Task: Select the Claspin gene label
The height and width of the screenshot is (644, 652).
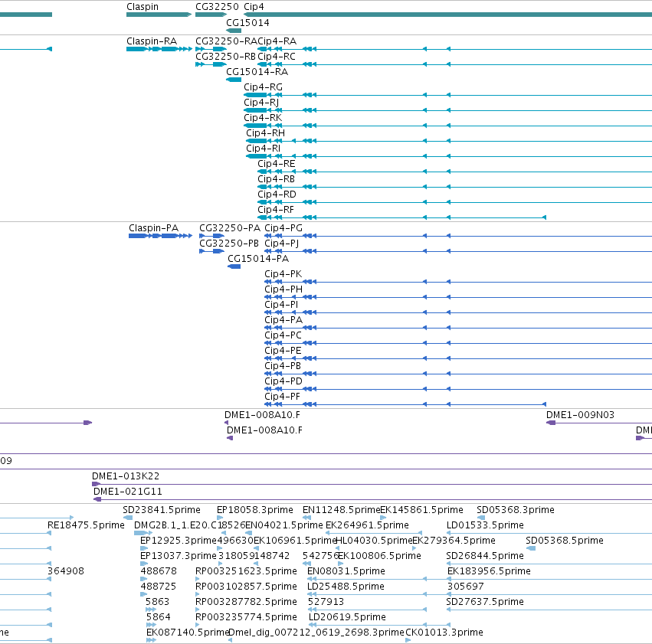Action: click(143, 7)
